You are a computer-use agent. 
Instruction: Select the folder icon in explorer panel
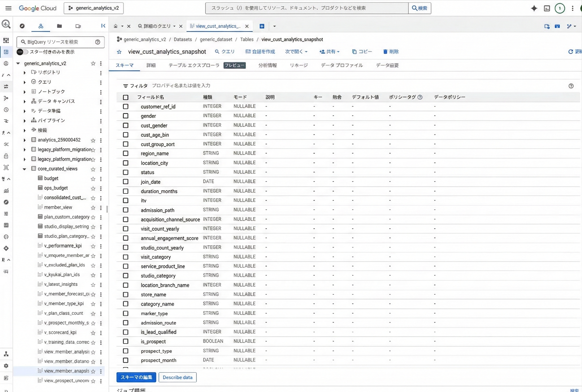59,26
